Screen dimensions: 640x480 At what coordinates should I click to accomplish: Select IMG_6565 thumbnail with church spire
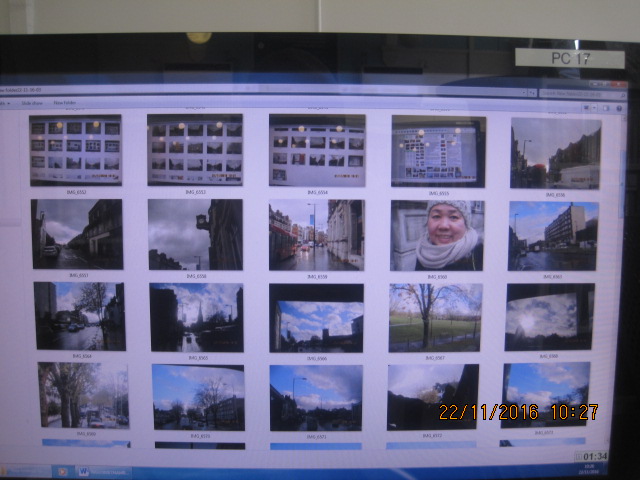coord(197,318)
